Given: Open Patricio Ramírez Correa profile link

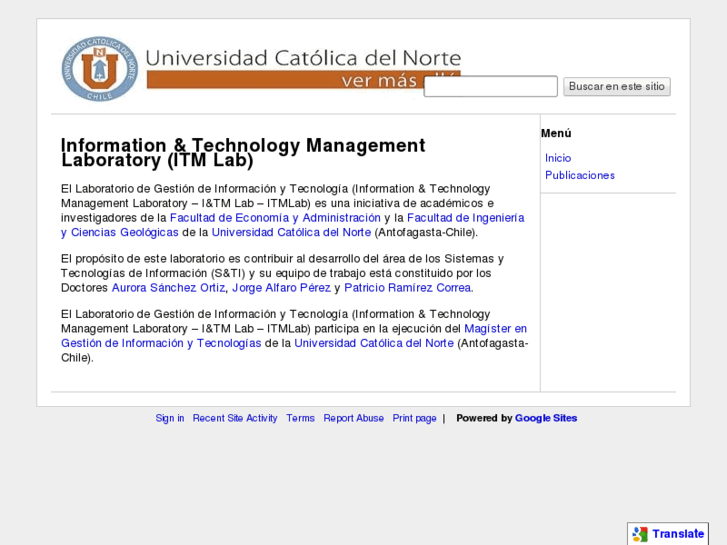Looking at the screenshot, I should tap(408, 288).
